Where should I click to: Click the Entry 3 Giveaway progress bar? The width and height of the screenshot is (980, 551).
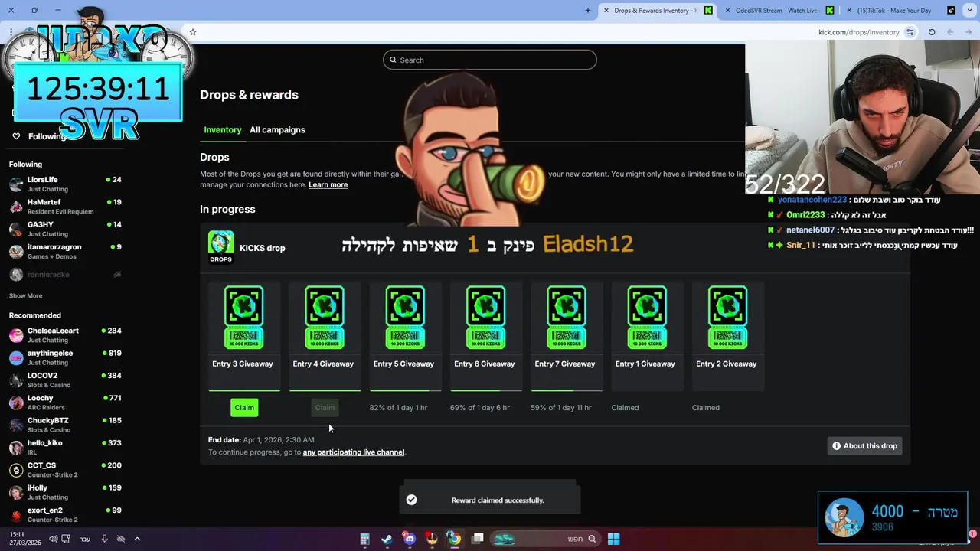243,390
